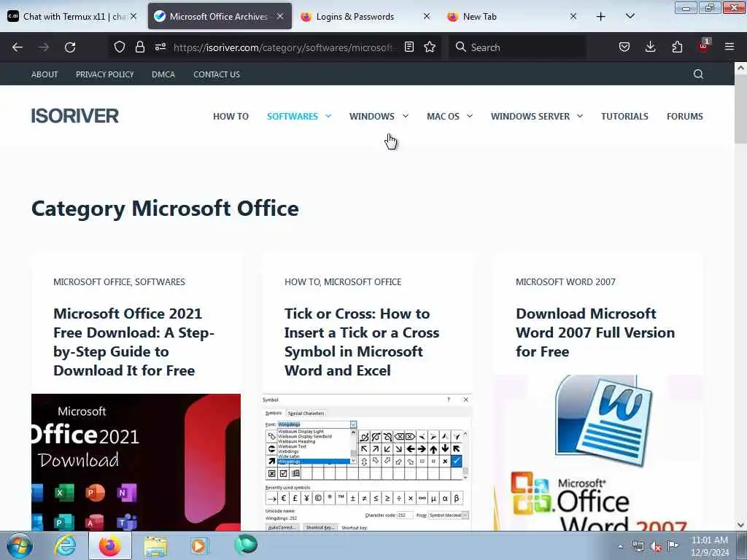The height and width of the screenshot is (560, 747).
Task: Launch Internet Explorer from taskbar
Action: tap(65, 545)
